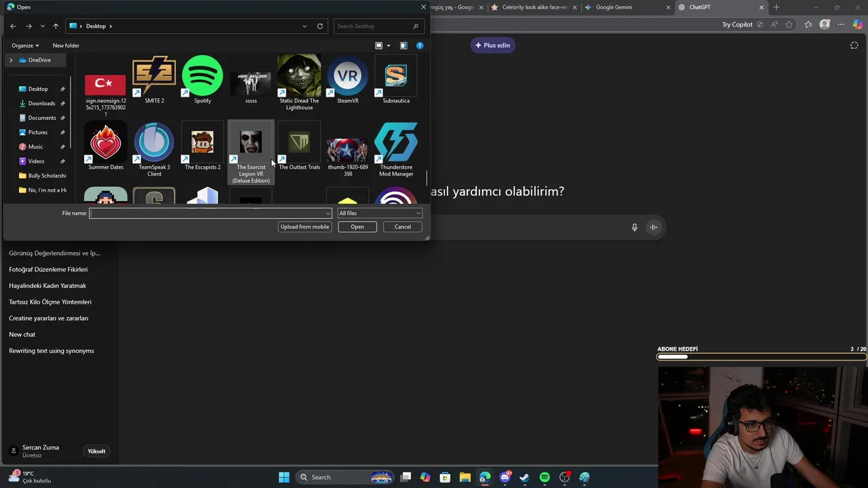Open Pictures in the navigation pane
This screenshot has width=868, height=488.
[x=38, y=132]
